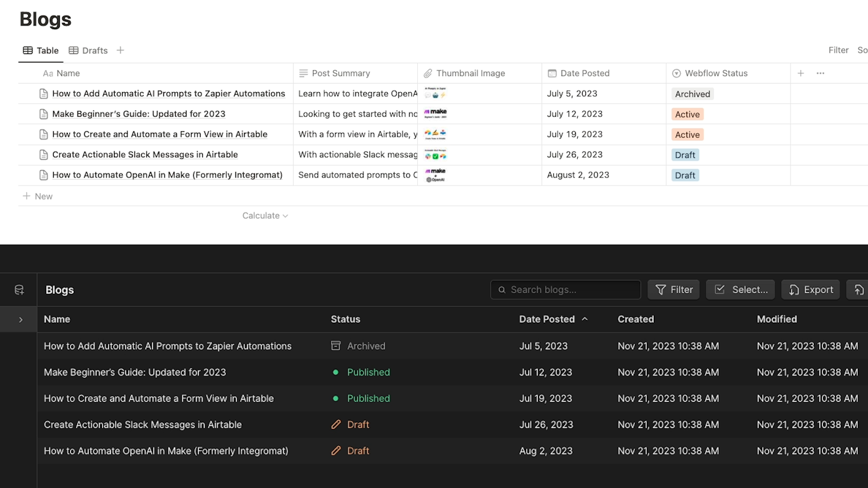Sort by Name column in Webflow
Viewport: 868px width, 488px height.
coord(57,319)
